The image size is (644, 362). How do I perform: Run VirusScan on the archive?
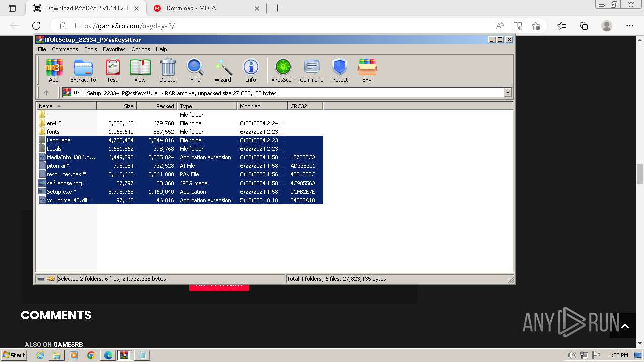[283, 70]
